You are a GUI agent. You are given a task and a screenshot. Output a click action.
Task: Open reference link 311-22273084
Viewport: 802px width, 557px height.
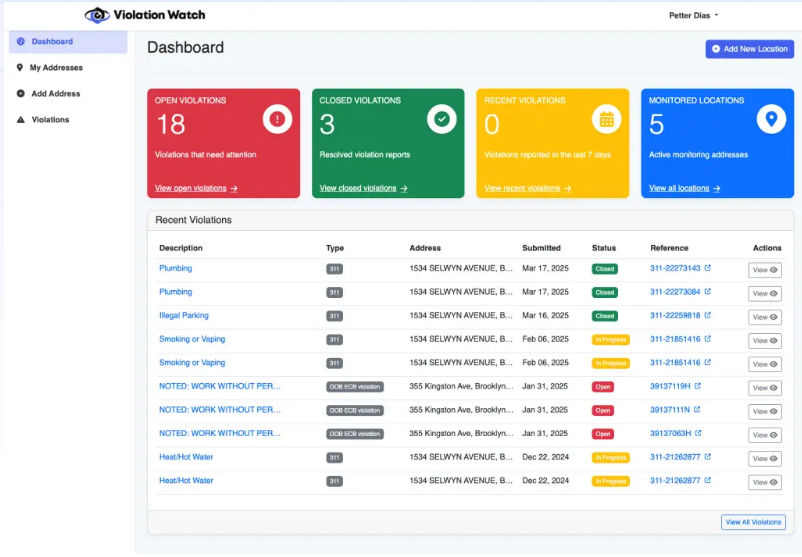(x=675, y=292)
